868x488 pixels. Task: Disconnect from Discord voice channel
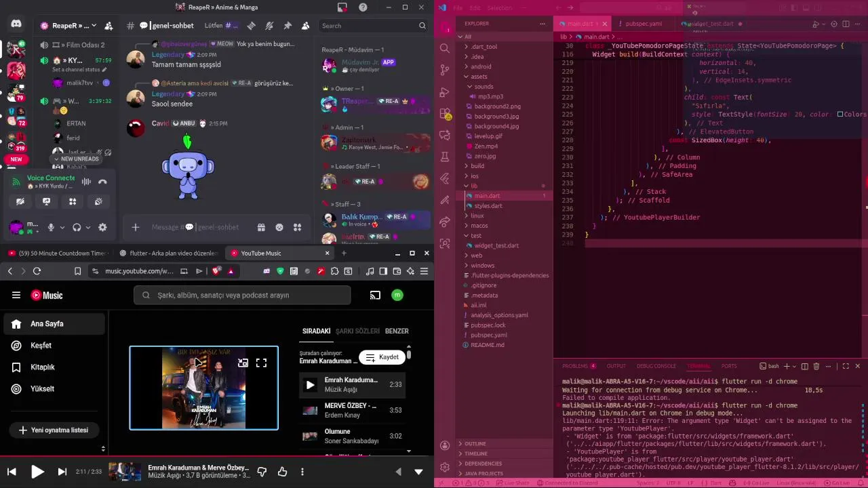102,182
